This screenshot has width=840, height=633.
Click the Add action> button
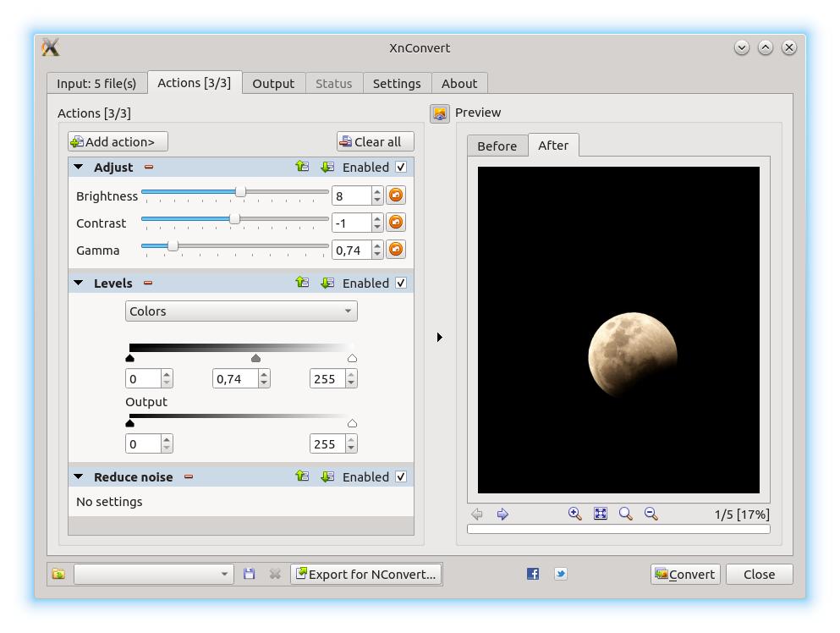pyautogui.click(x=118, y=141)
